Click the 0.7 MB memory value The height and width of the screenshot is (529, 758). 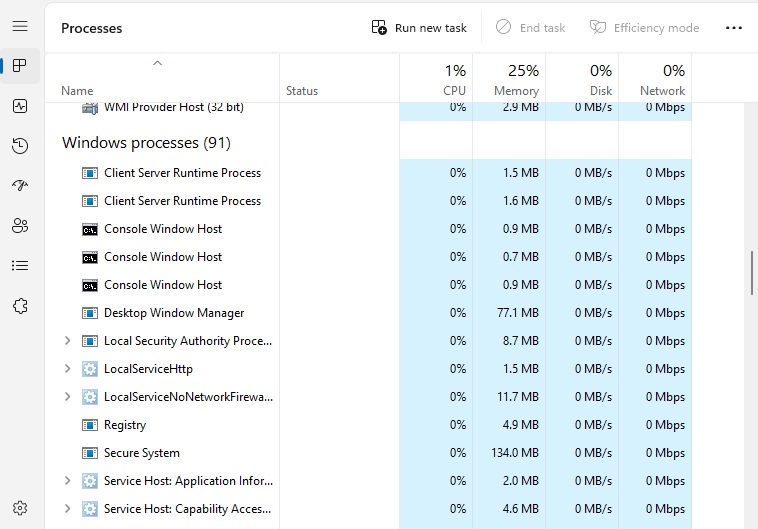coord(520,257)
